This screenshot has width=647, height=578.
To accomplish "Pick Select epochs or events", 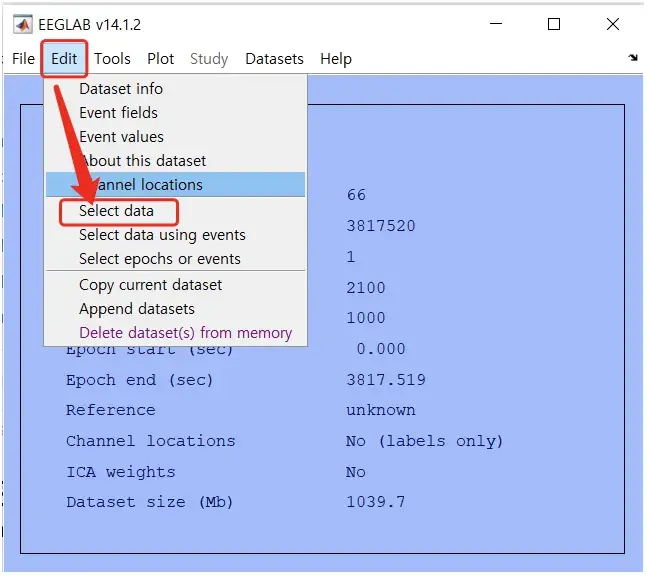I will point(159,259).
